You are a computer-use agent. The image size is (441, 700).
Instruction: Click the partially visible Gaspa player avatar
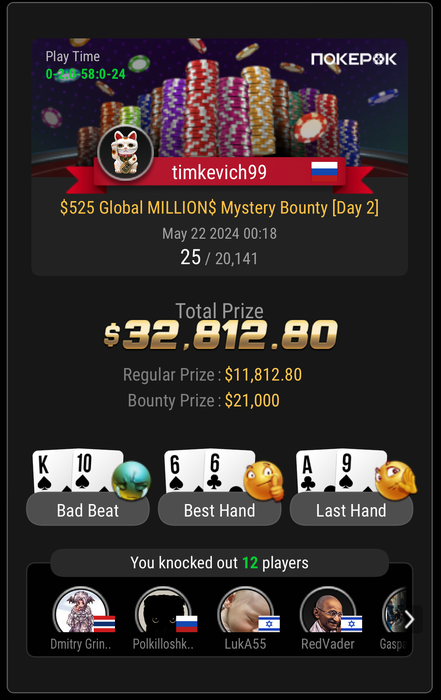[395, 611]
